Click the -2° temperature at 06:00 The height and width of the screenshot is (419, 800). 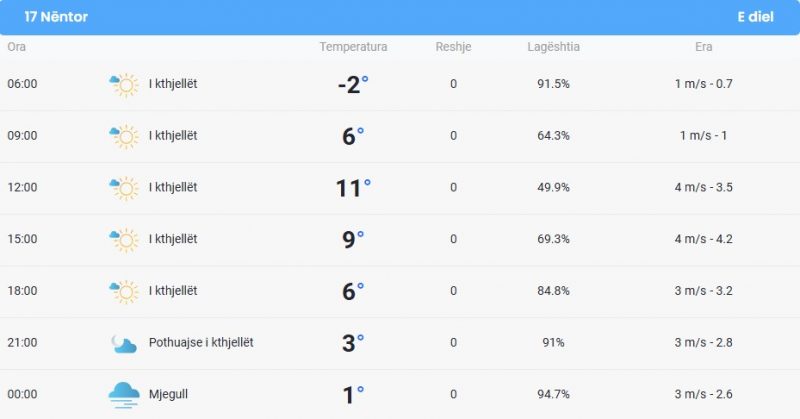coord(353,84)
